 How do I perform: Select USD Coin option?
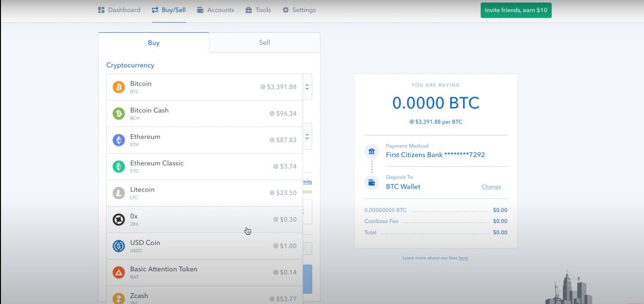click(x=205, y=246)
